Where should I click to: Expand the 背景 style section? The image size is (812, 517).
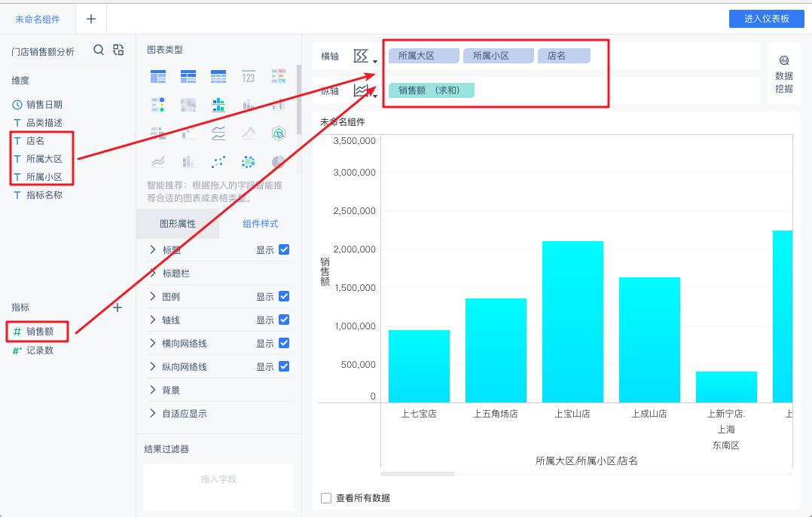pyautogui.click(x=153, y=390)
